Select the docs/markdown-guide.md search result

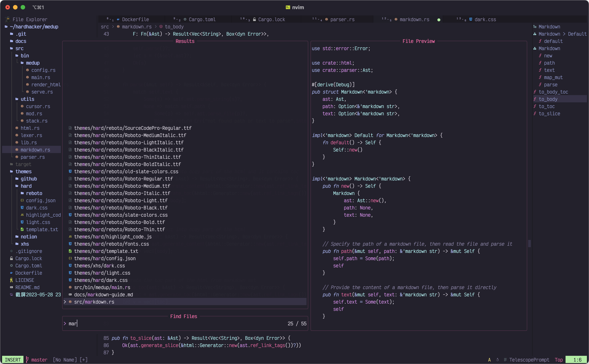click(x=103, y=295)
